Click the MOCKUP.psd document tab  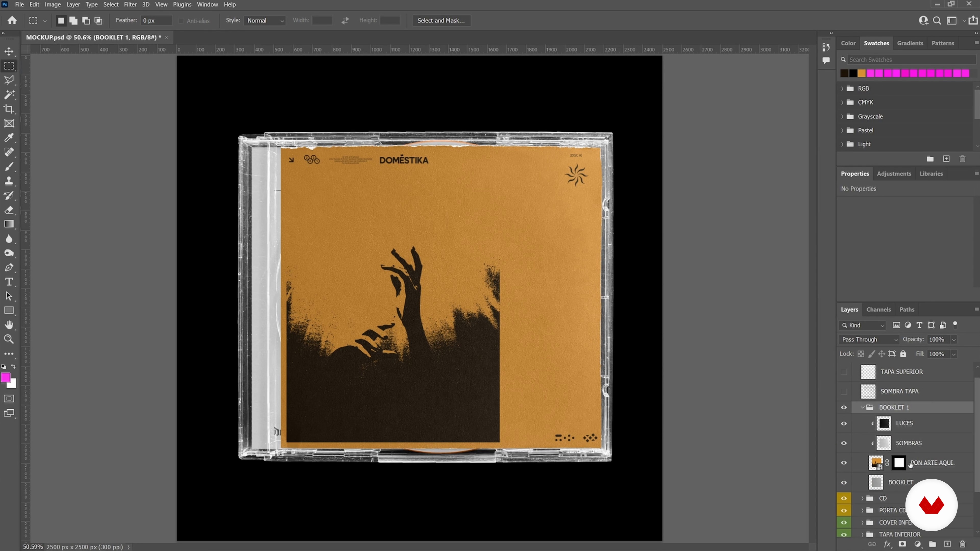click(x=94, y=37)
